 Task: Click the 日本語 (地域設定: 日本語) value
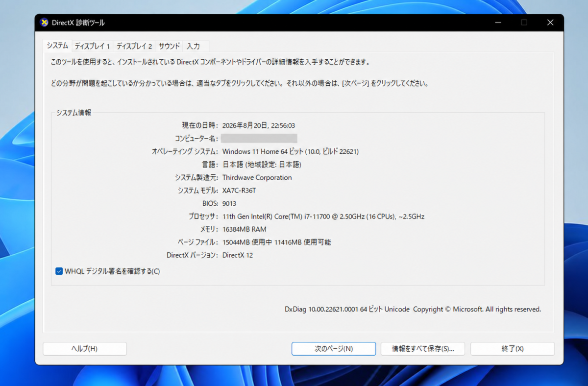[x=262, y=165]
